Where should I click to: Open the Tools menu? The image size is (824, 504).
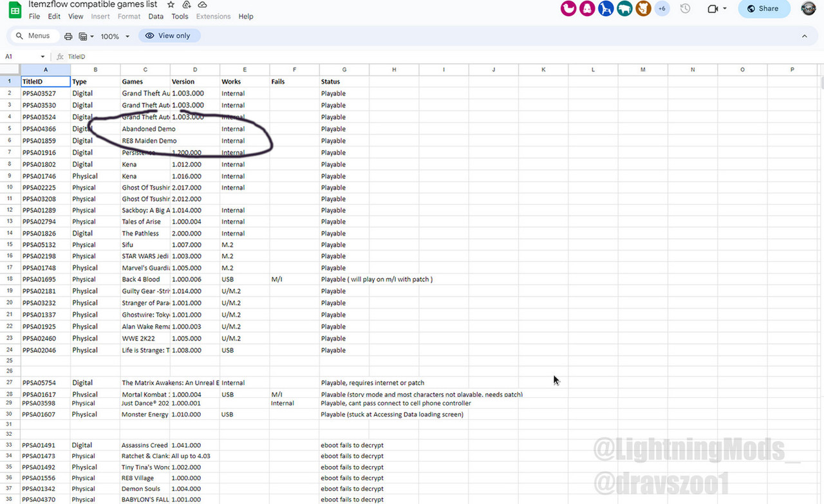pos(180,17)
